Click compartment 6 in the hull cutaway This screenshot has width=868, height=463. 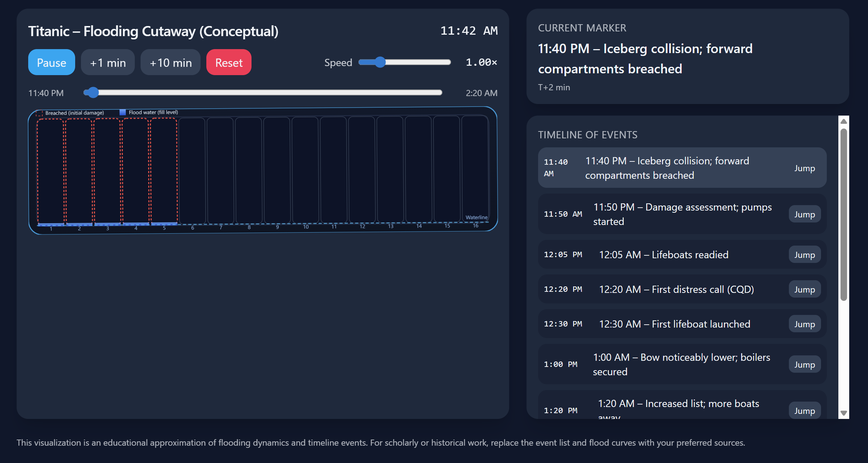pyautogui.click(x=192, y=170)
